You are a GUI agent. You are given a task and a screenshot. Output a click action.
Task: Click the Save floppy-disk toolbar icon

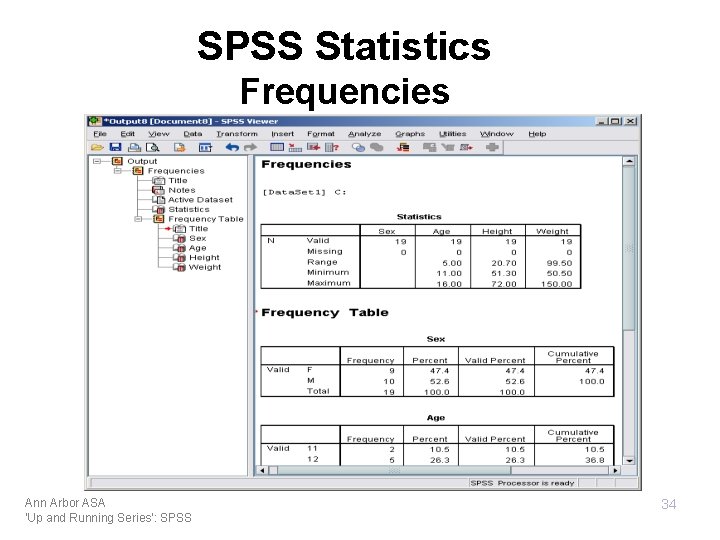[115, 147]
